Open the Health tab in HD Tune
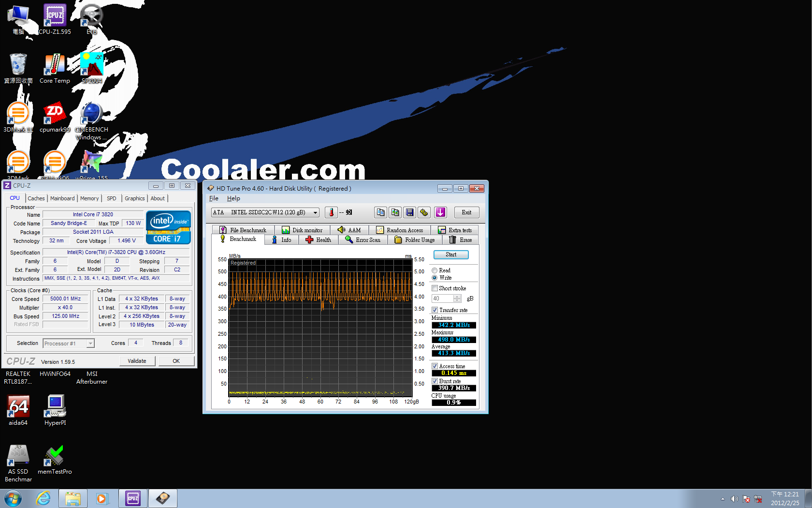 pyautogui.click(x=319, y=240)
